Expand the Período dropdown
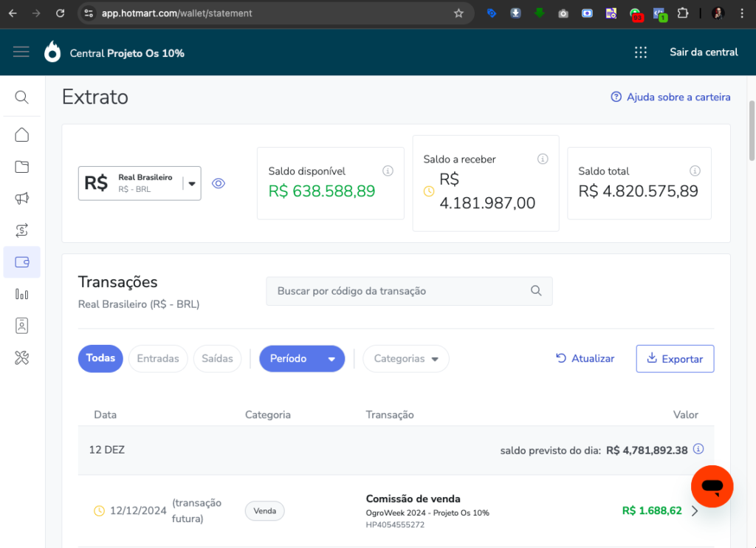 302,358
